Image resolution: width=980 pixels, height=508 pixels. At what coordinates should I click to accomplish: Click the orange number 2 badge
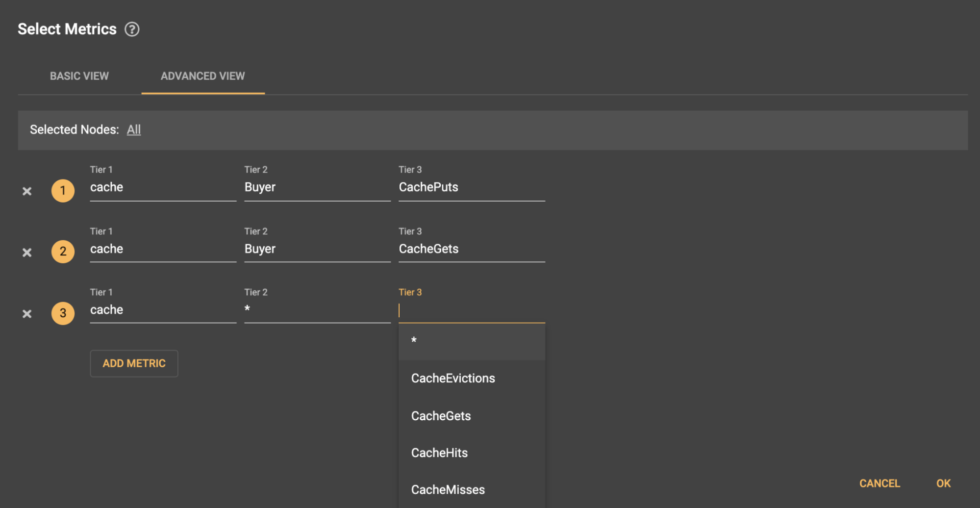tap(63, 252)
